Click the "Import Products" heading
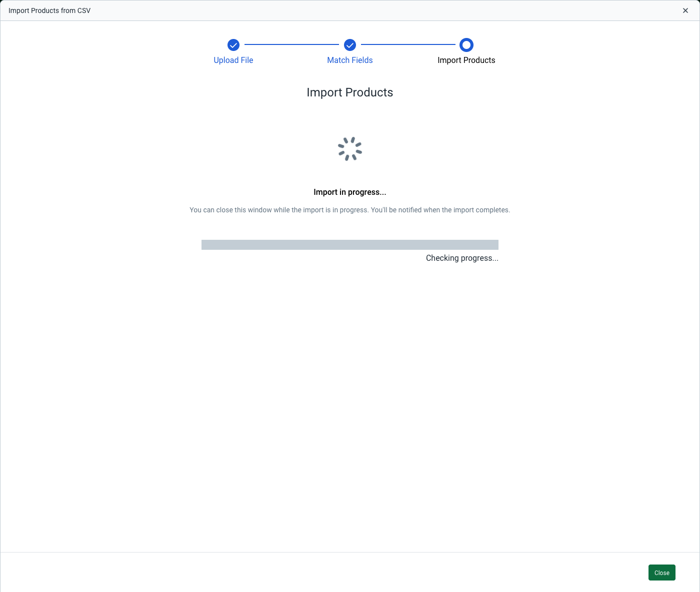 [x=350, y=92]
